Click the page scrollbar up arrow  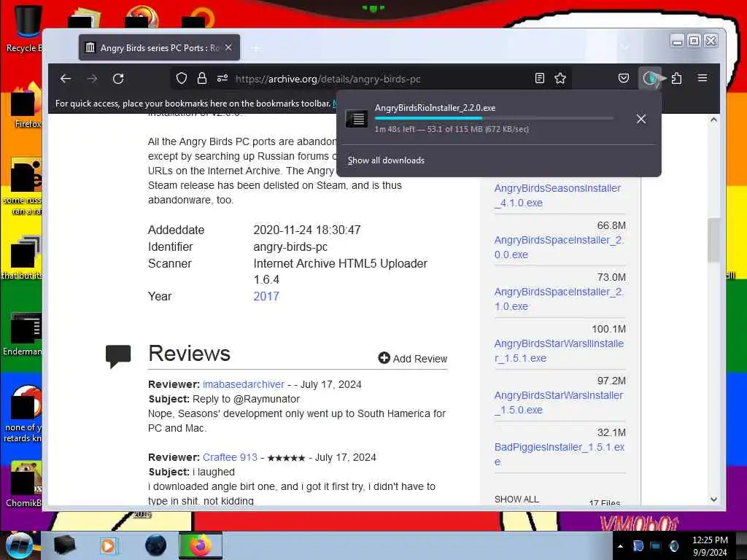pyautogui.click(x=713, y=120)
